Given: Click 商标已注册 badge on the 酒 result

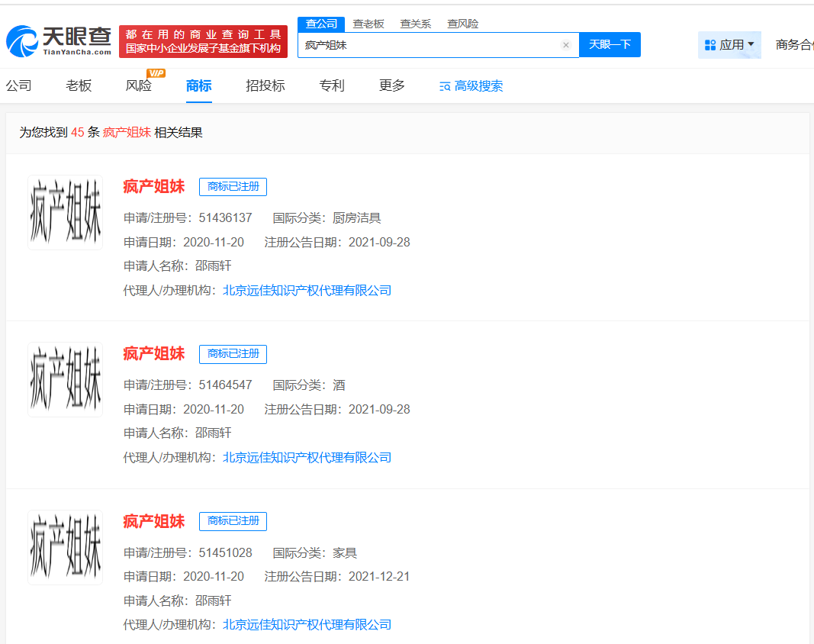Looking at the screenshot, I should 233,354.
